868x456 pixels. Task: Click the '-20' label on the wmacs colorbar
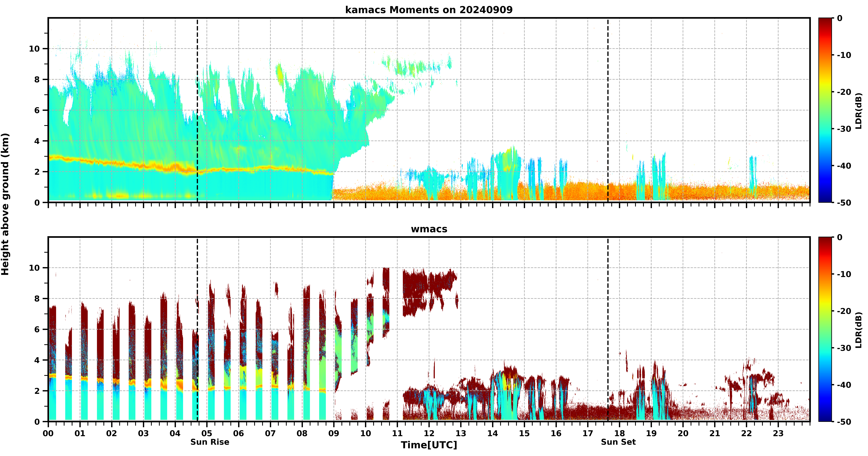[x=844, y=311]
